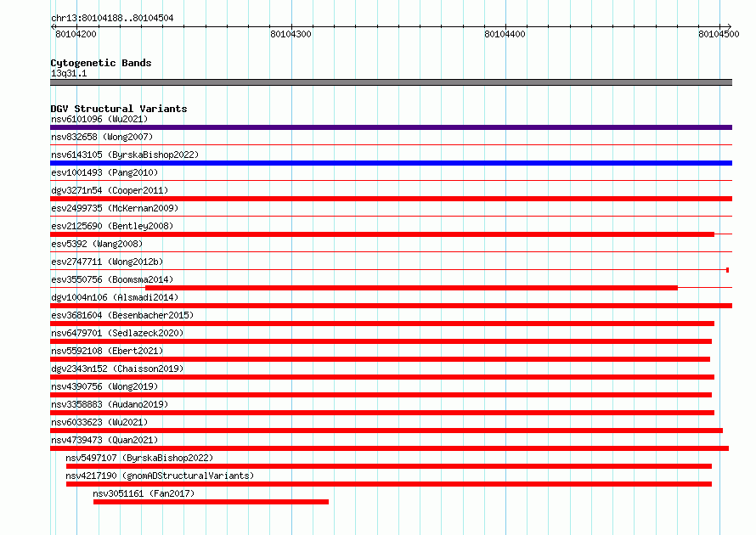Open variant nsv3358883 (Audano2019) label
The width and height of the screenshot is (756, 535).
tap(110, 404)
